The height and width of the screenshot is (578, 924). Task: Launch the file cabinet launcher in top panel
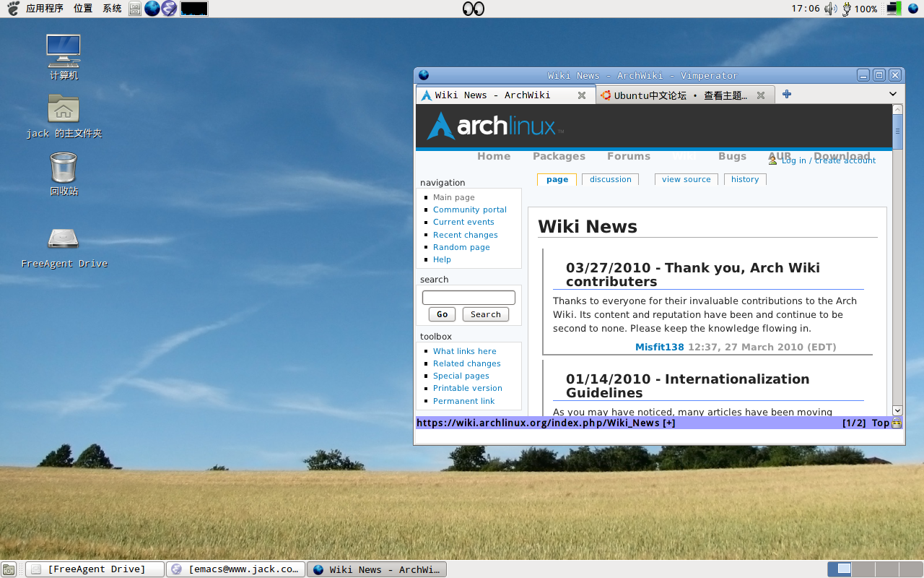tap(135, 9)
